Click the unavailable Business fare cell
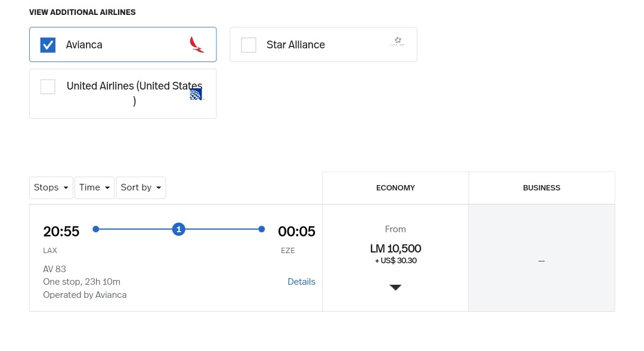The height and width of the screenshot is (351, 644). (x=541, y=260)
